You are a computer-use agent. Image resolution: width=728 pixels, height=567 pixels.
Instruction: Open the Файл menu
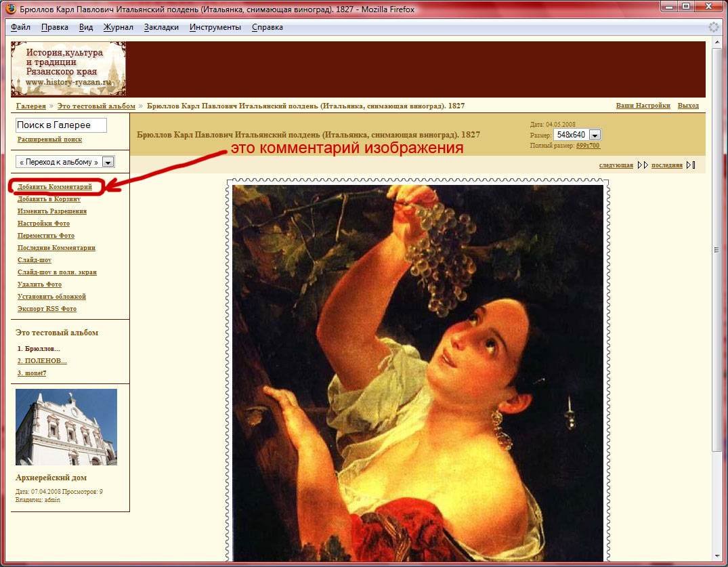click(x=20, y=27)
